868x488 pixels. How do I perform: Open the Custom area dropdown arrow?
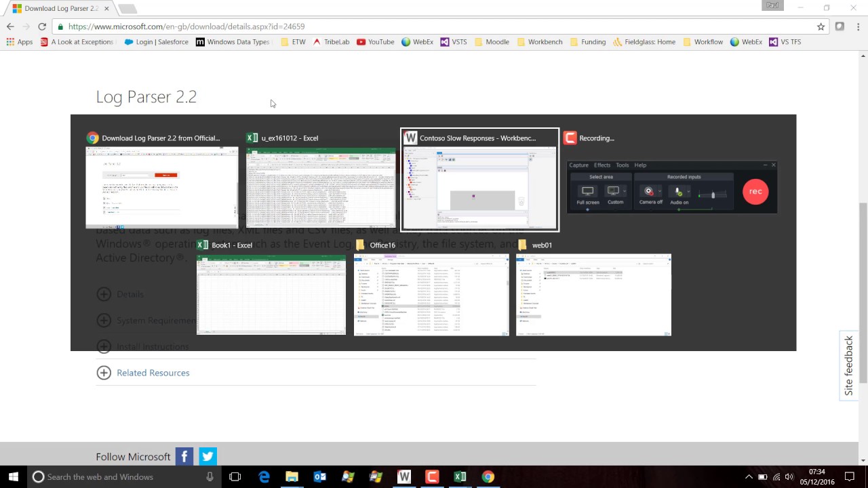tap(624, 192)
